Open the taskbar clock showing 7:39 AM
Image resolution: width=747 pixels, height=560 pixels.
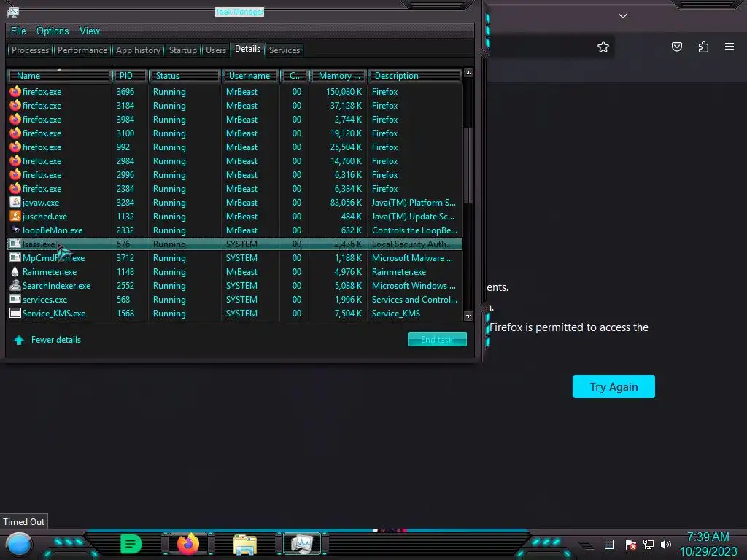[708, 544]
